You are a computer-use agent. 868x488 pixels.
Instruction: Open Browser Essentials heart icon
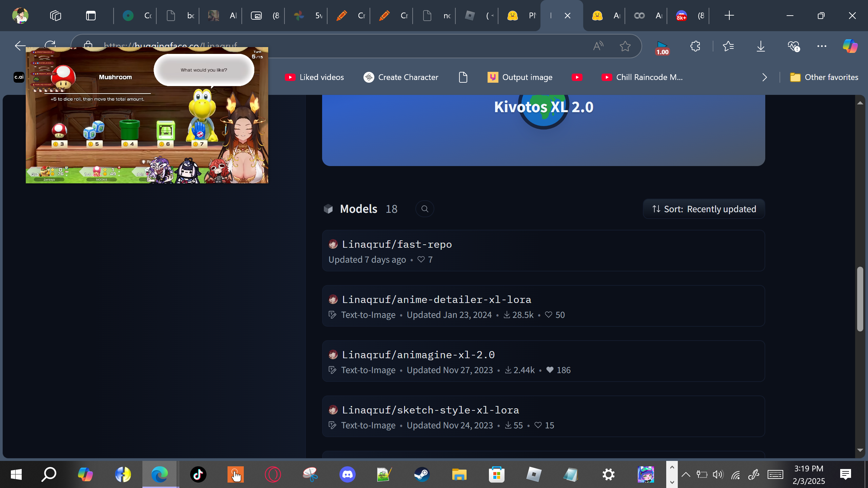point(793,46)
